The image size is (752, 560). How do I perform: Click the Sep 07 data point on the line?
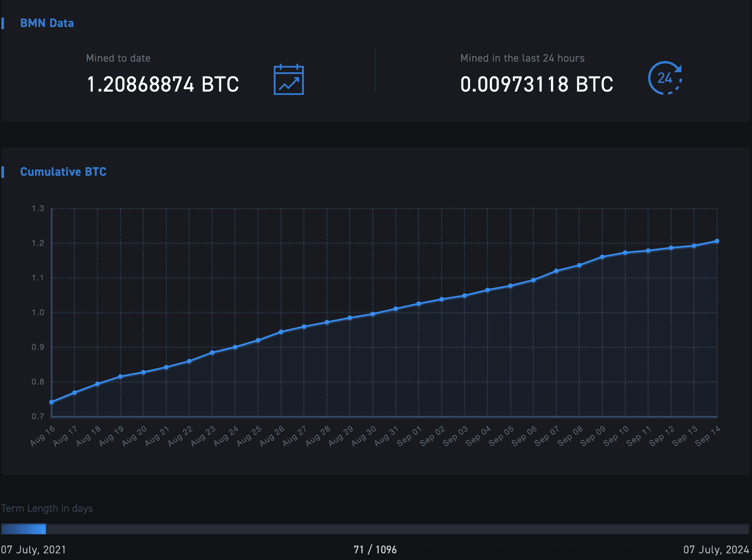tap(556, 271)
